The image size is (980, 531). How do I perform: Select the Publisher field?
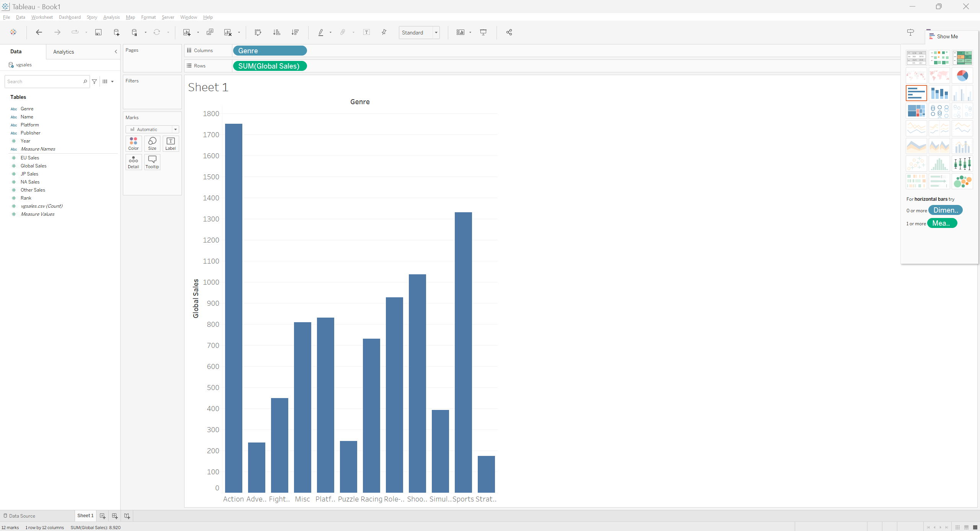point(31,133)
